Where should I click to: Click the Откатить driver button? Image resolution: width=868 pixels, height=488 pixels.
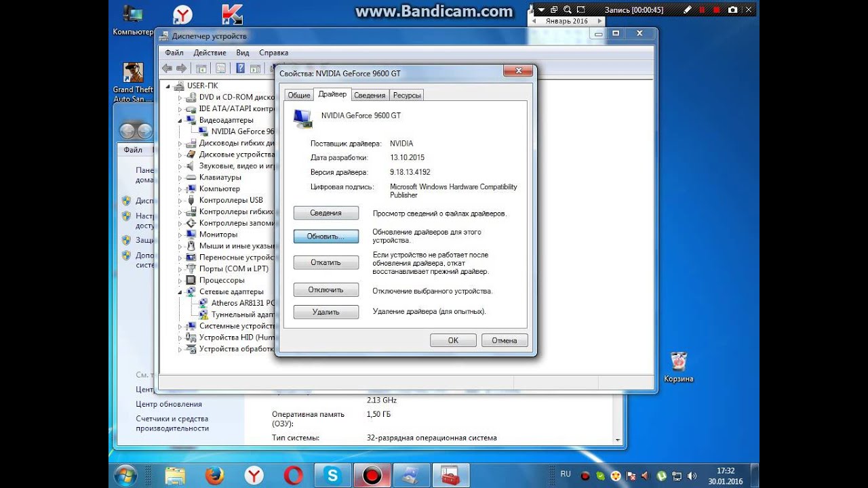(326, 262)
